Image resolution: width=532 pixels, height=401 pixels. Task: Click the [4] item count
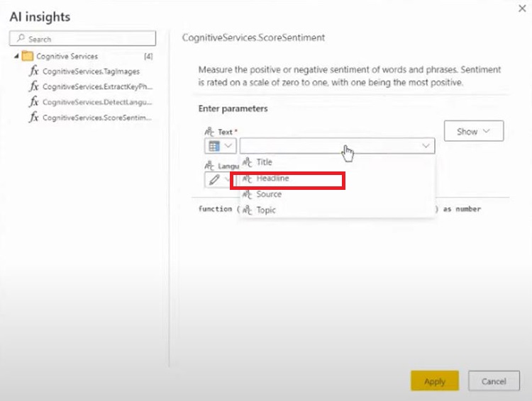pyautogui.click(x=148, y=56)
